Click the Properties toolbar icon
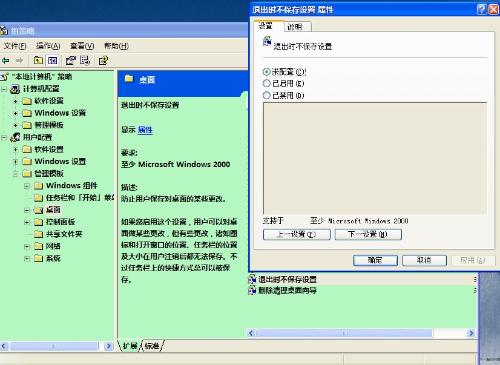Image resolution: width=500 pixels, height=365 pixels. tap(70, 60)
